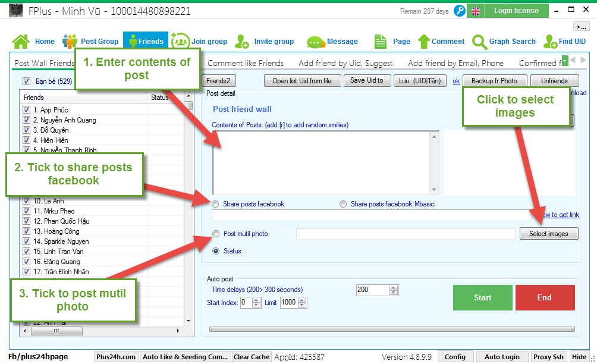Click the 'ok' link
597x364 pixels.
tap(456, 81)
